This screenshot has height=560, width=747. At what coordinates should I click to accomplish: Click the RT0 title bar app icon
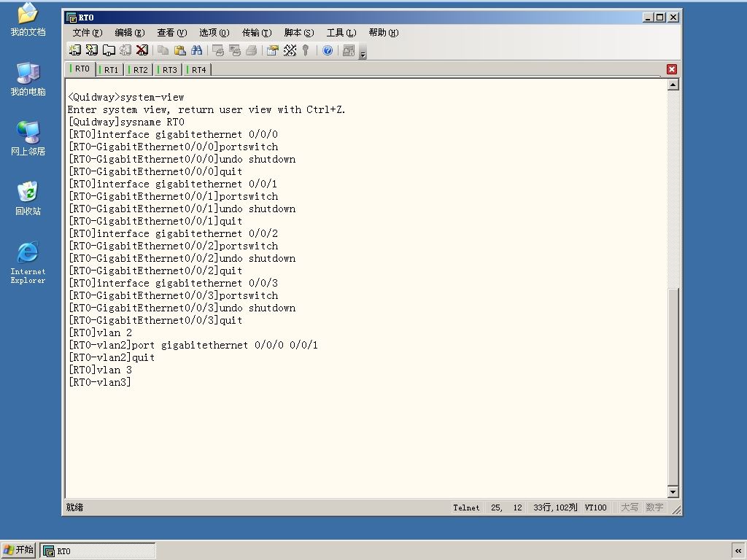pyautogui.click(x=71, y=17)
